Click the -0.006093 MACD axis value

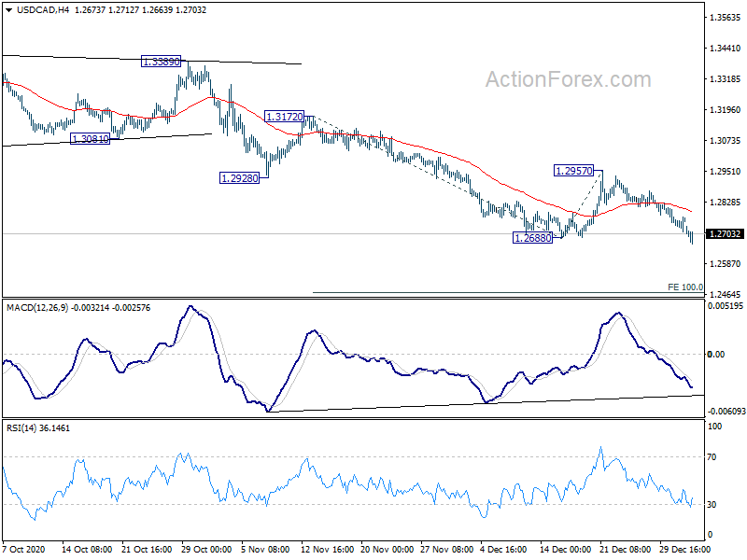[726, 411]
